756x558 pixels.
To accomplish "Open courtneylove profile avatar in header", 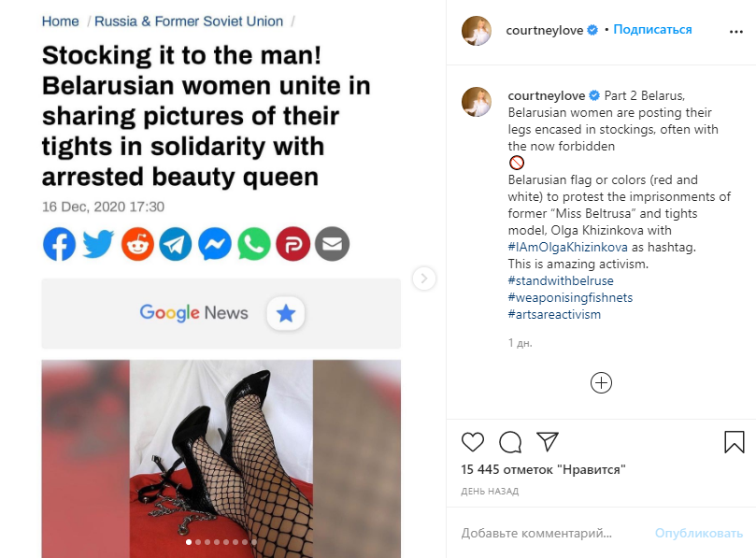I will click(477, 30).
